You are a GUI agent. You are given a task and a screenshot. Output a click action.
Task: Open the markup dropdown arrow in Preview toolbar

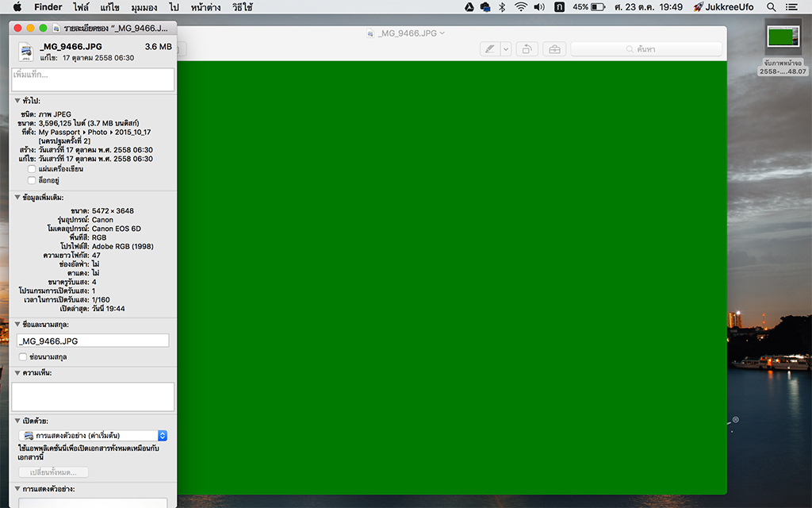(506, 49)
